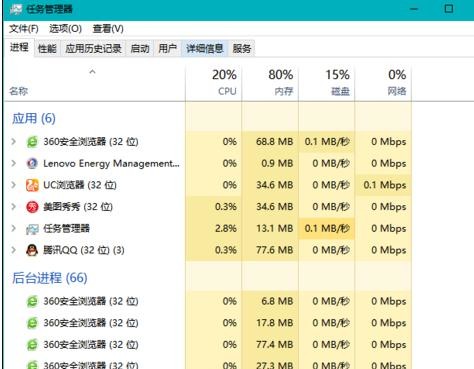Expand the 360安全浏览器 app row
The width and height of the screenshot is (474, 369).
[x=14, y=142]
